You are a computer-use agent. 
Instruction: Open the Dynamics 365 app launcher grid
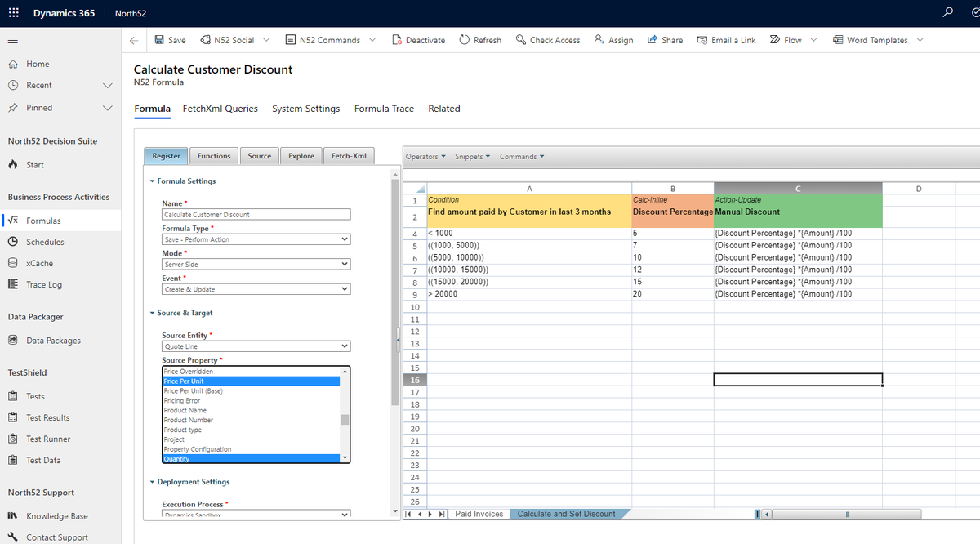pos(15,13)
